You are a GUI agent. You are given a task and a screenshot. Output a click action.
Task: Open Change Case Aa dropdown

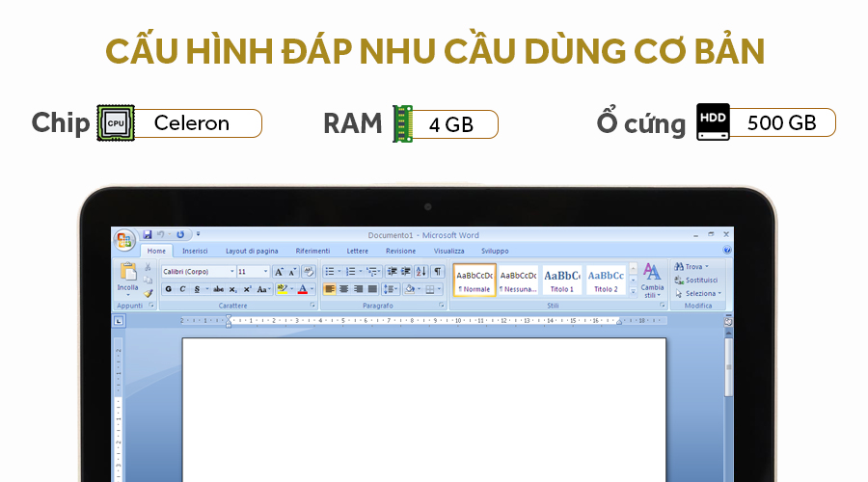(x=264, y=289)
